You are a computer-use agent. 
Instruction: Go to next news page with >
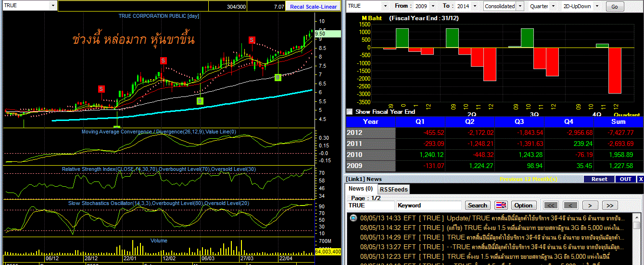point(590,205)
